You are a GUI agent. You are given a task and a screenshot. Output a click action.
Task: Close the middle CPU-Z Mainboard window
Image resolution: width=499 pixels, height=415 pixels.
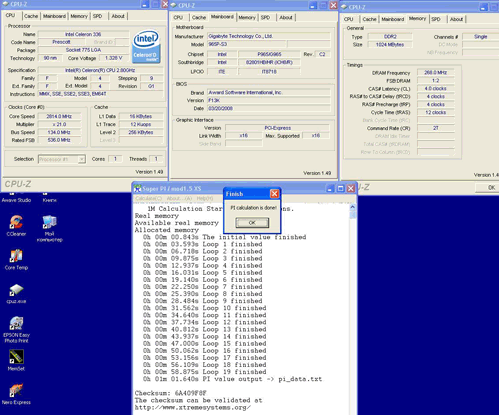point(333,5)
